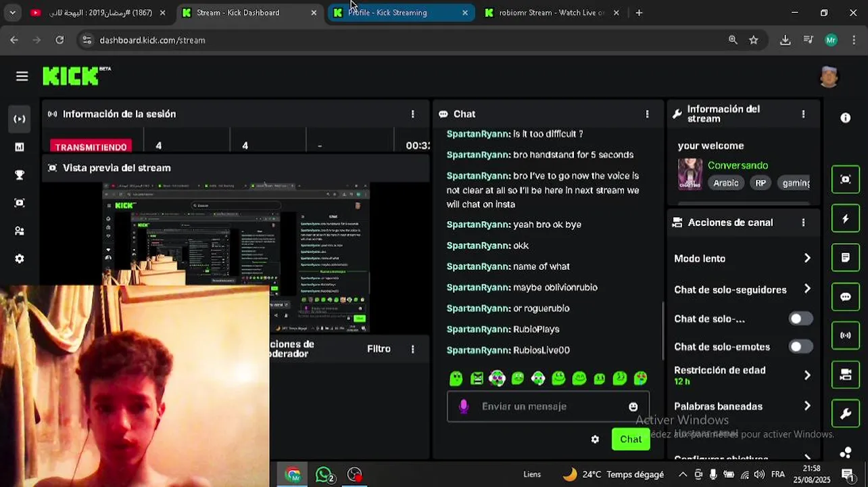Viewport: 868px width, 487px height.
Task: Open the browser tab search dropdown arrow
Action: click(12, 12)
